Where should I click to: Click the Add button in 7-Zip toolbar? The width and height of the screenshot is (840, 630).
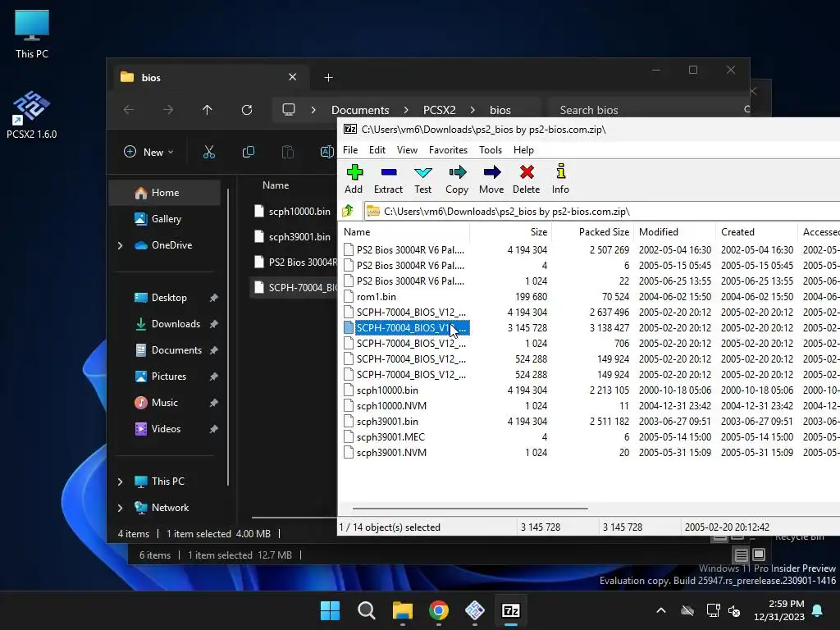click(354, 179)
